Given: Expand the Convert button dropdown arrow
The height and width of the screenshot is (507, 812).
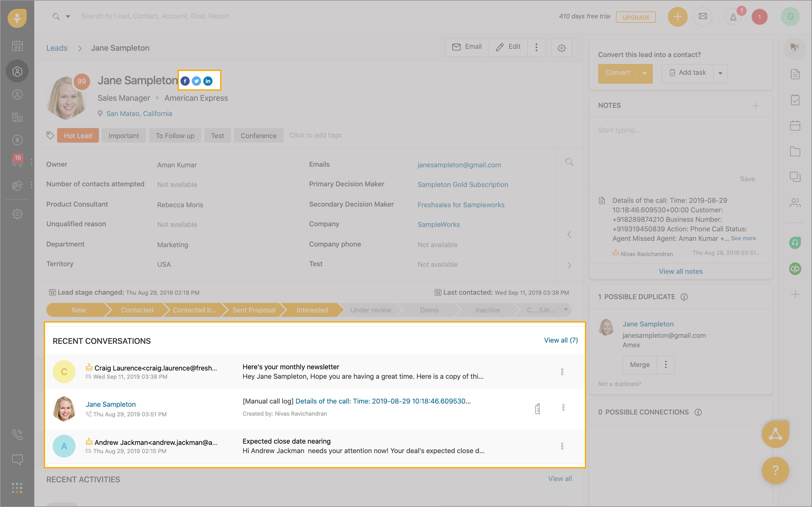Looking at the screenshot, I should click(644, 73).
